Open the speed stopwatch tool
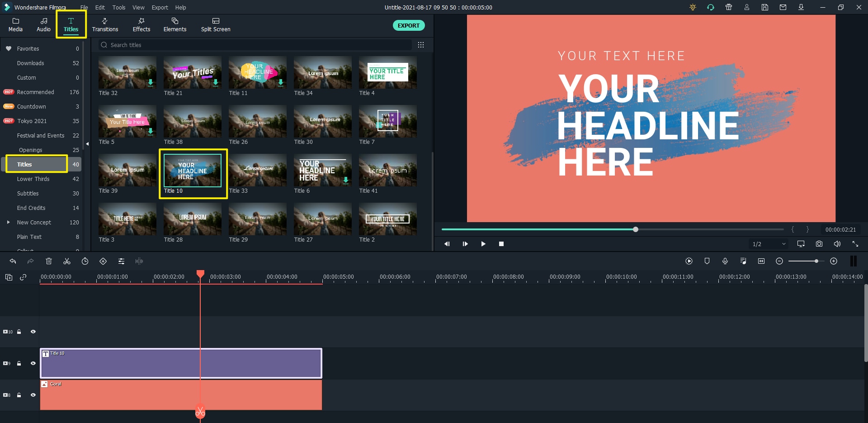Viewport: 868px width, 423px height. [85, 261]
